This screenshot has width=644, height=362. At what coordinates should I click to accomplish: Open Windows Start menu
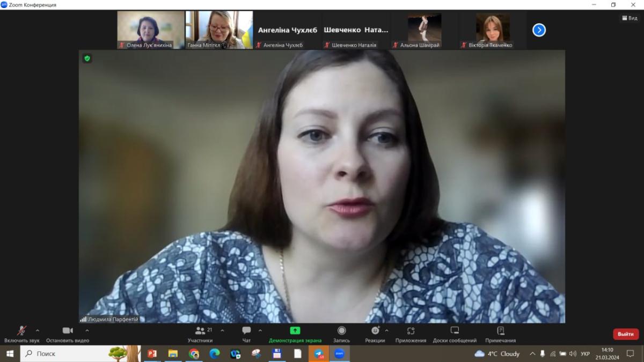click(10, 354)
